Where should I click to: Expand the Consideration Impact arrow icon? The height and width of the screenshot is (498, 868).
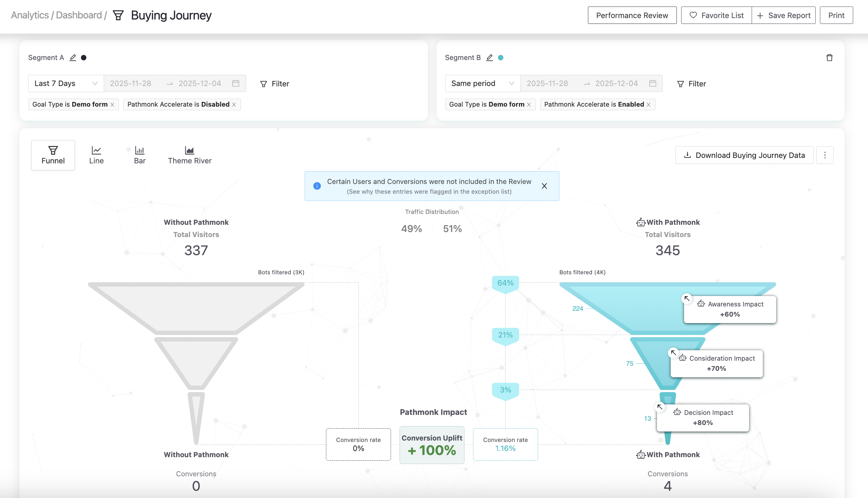[x=673, y=352]
